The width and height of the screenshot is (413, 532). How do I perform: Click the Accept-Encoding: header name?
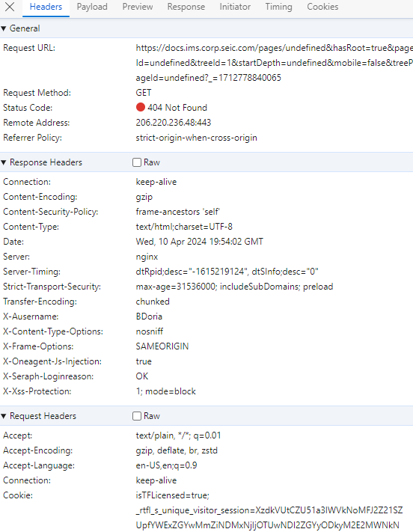[x=38, y=450]
